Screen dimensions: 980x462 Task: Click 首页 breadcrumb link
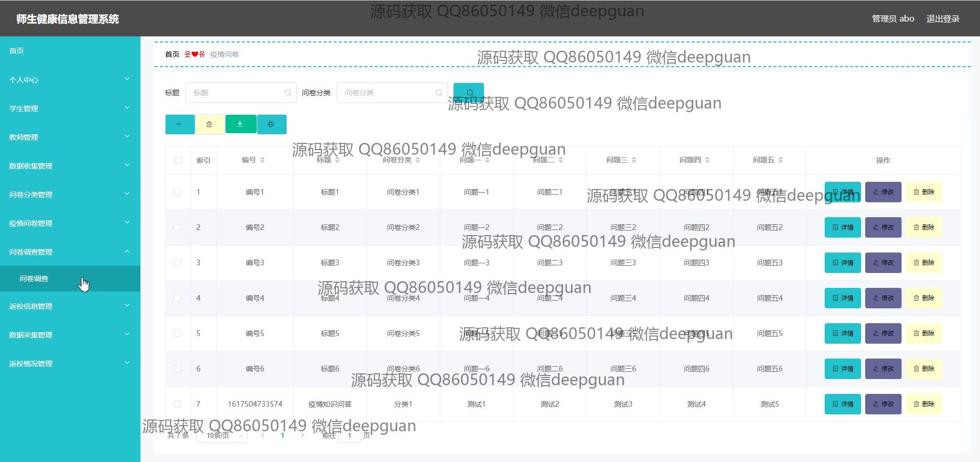coord(172,54)
